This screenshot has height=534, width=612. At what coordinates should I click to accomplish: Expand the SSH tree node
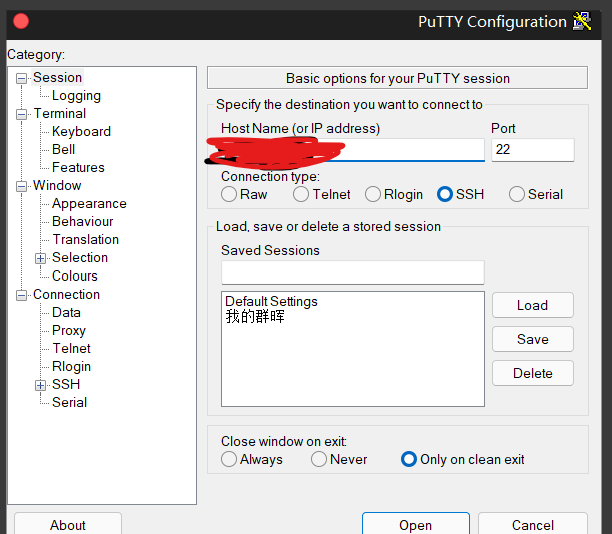tap(40, 385)
